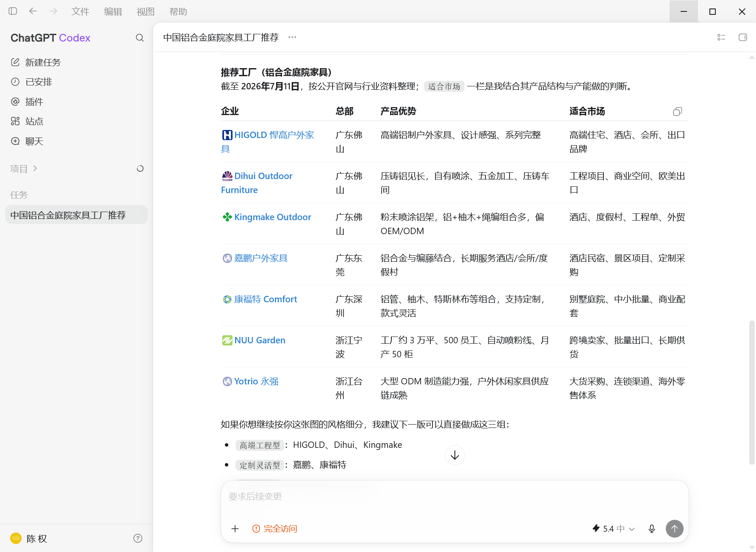Add attachment with the plus icon

pos(235,529)
